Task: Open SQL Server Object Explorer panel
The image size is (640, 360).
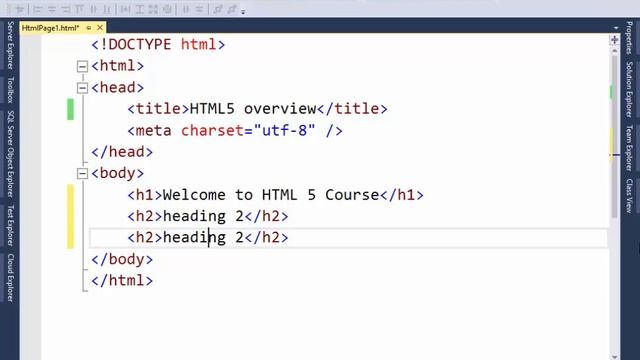Action: point(10,154)
